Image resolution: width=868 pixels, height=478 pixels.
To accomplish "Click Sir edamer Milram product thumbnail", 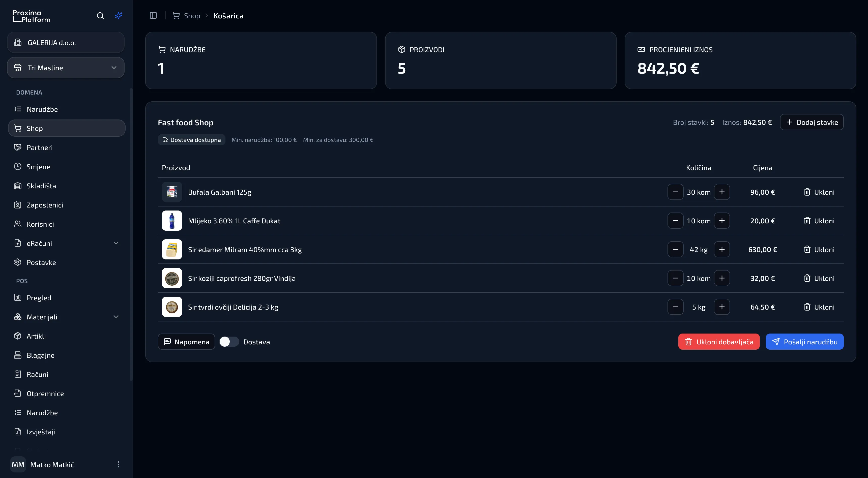I will click(172, 249).
